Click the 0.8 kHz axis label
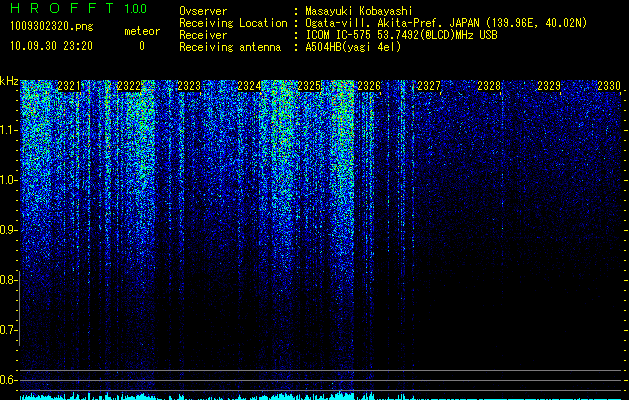Viewport: 629px width, 400px height. (x=8, y=280)
